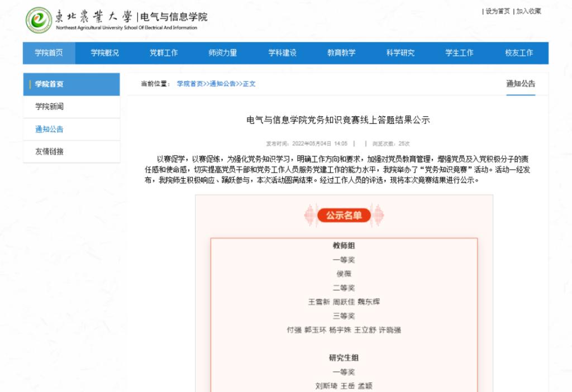Click the 通知公告 breadcrumb link

click(223, 84)
